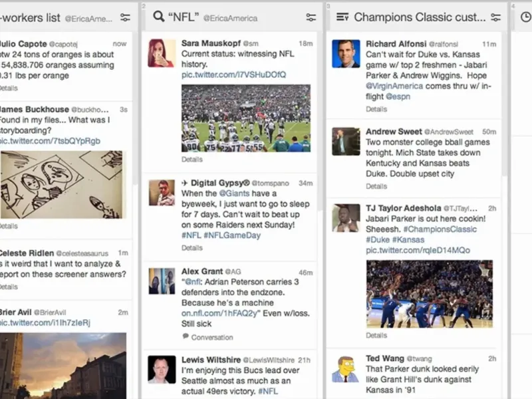Click Ted Wang's cartoon avatar
Image resolution: width=532 pixels, height=399 pixels.
coord(346,368)
